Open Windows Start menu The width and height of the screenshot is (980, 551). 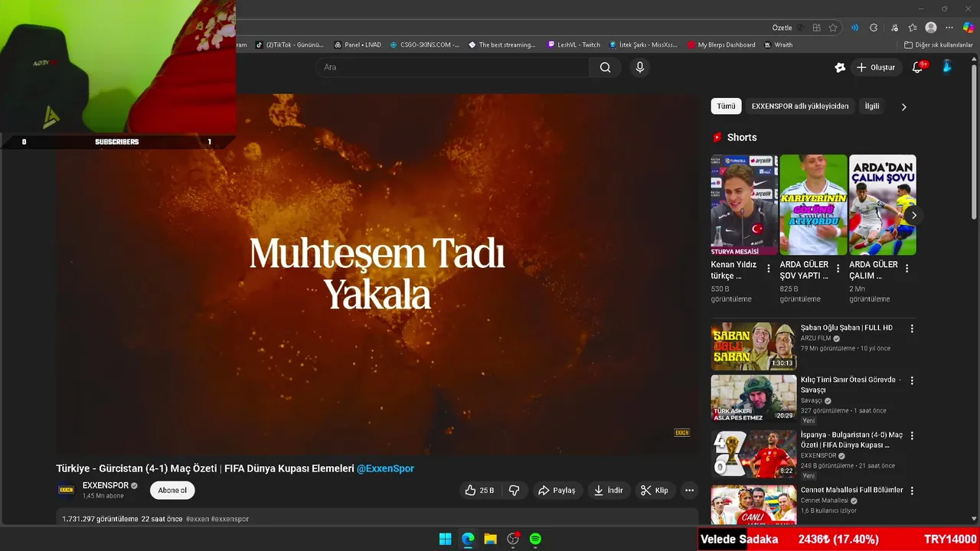click(x=445, y=539)
